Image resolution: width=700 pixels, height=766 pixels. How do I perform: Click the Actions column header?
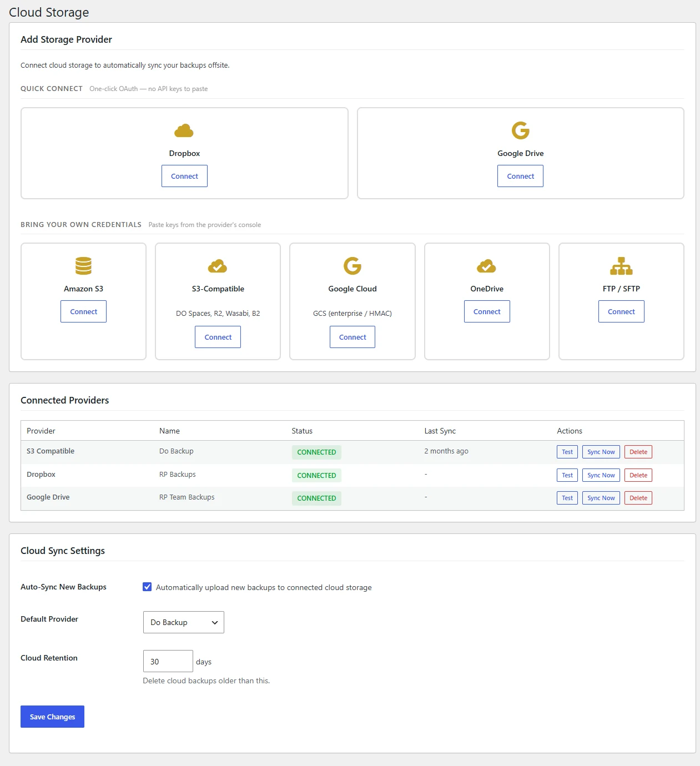(x=570, y=431)
